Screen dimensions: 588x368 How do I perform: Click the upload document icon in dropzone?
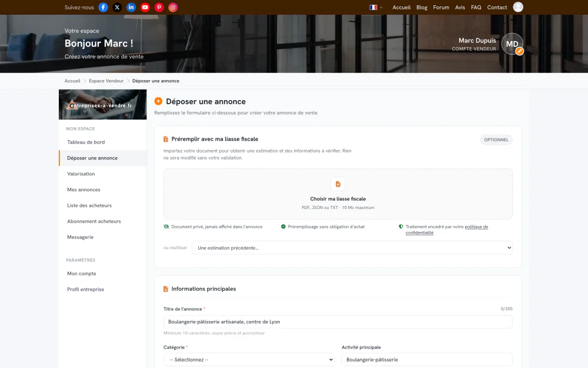pos(338,184)
